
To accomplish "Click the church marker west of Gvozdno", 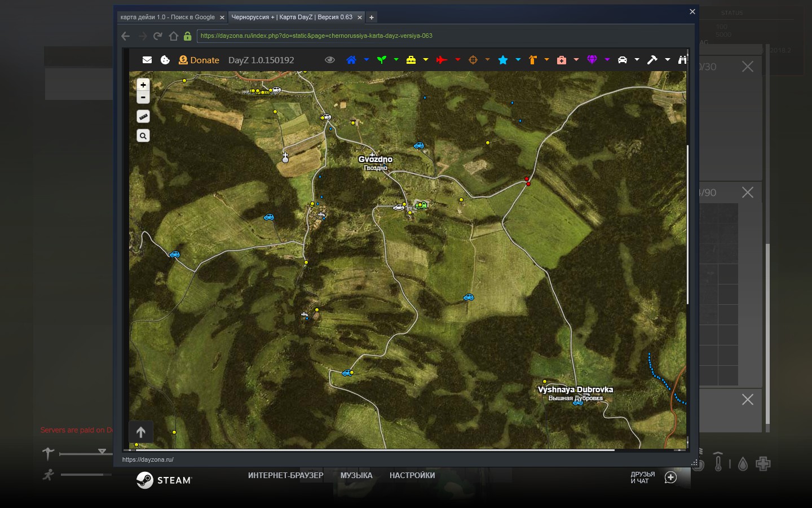I will pyautogui.click(x=285, y=157).
